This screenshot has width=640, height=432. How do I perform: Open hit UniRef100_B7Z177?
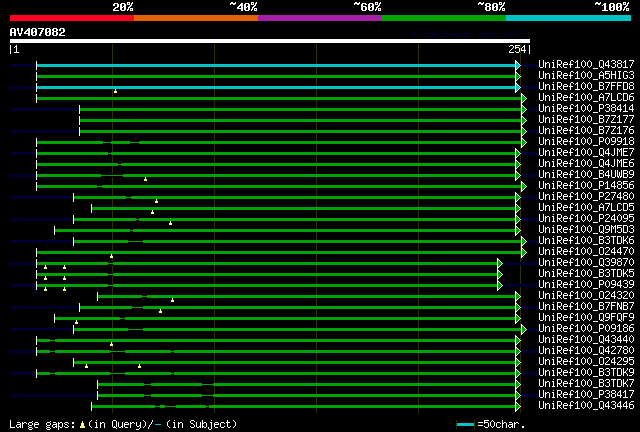(586, 119)
